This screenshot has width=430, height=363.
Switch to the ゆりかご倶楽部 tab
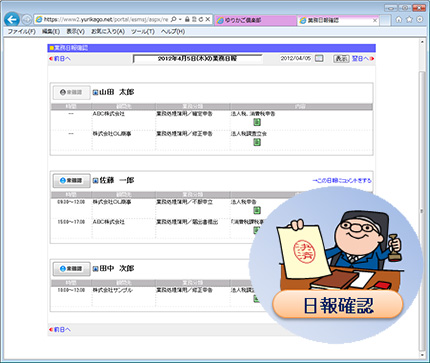click(x=256, y=20)
